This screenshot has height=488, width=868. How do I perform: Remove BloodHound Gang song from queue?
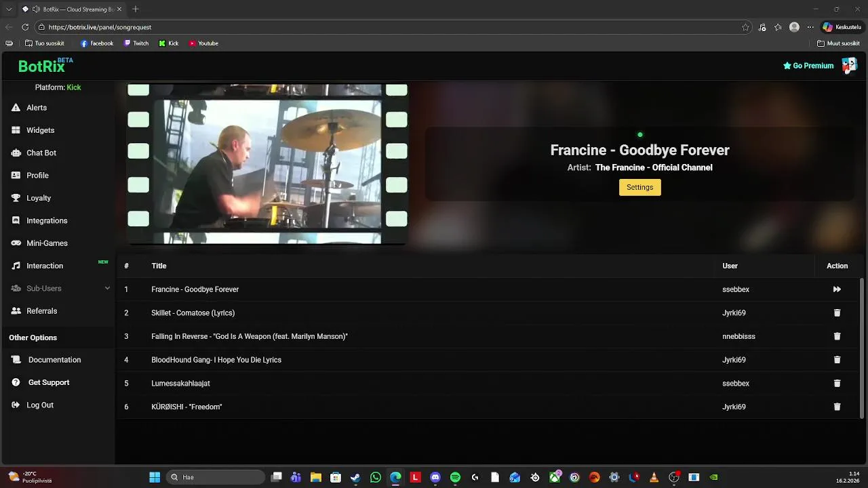pos(837,360)
